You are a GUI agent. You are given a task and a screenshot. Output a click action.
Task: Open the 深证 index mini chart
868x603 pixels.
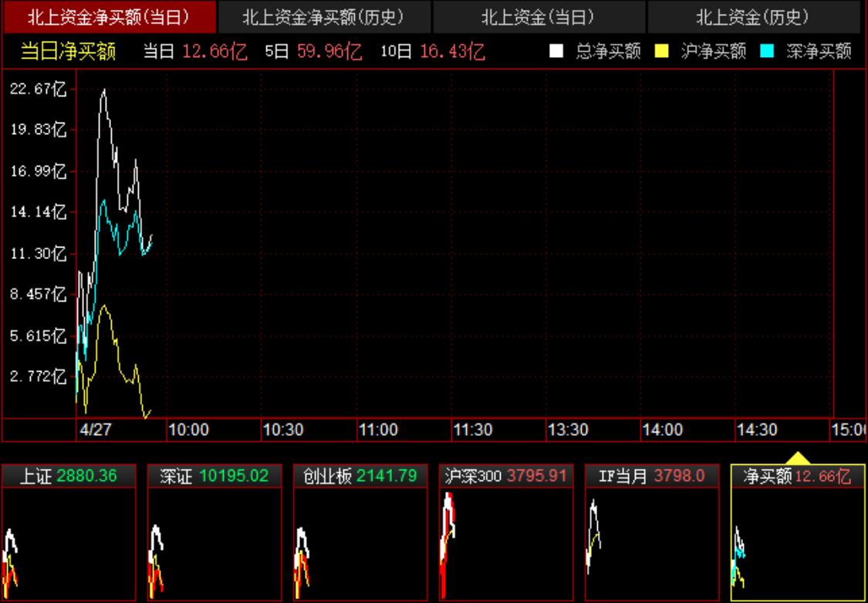pyautogui.click(x=214, y=532)
